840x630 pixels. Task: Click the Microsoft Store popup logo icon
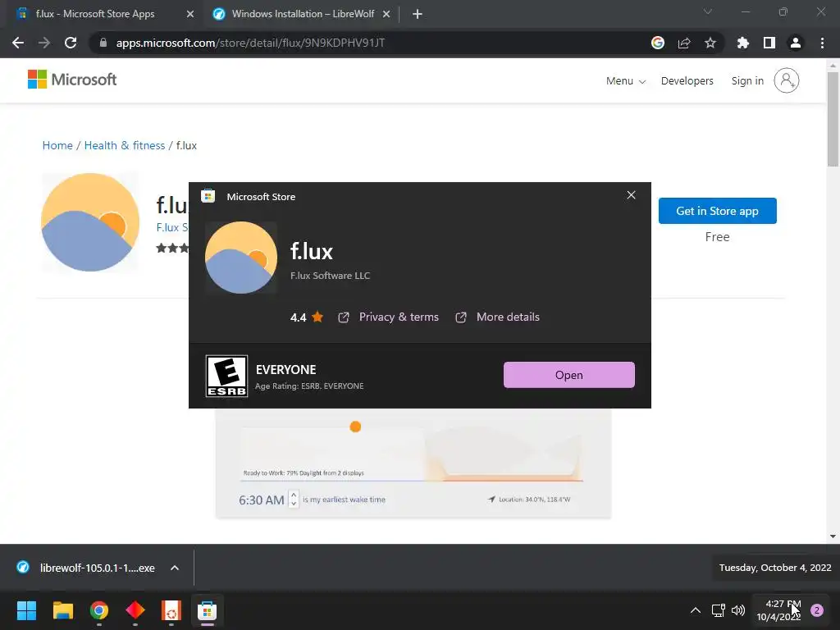click(208, 196)
